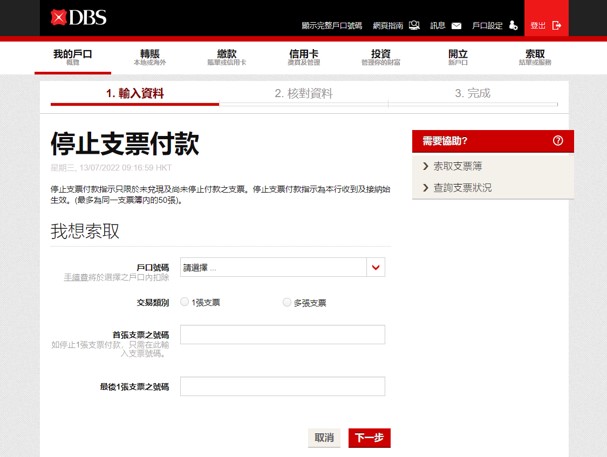Click the logout arrow icon

coord(557,25)
